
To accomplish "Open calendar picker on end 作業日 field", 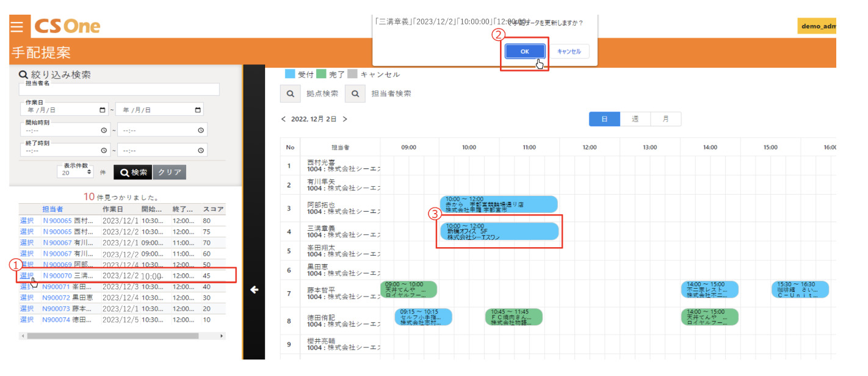I will [x=197, y=110].
